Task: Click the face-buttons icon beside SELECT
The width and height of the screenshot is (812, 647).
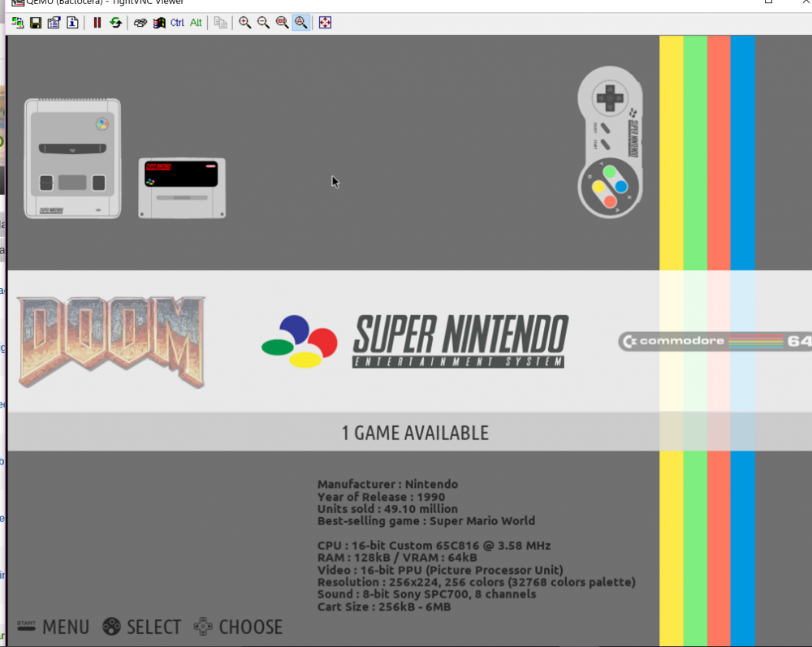Action: pos(111,626)
